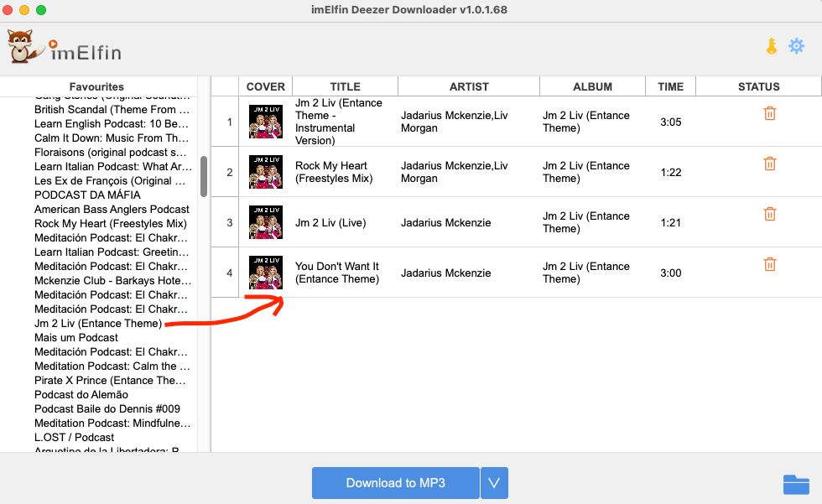Open L.OST / Podcast entry
The width and height of the screenshot is (822, 504).
point(74,437)
